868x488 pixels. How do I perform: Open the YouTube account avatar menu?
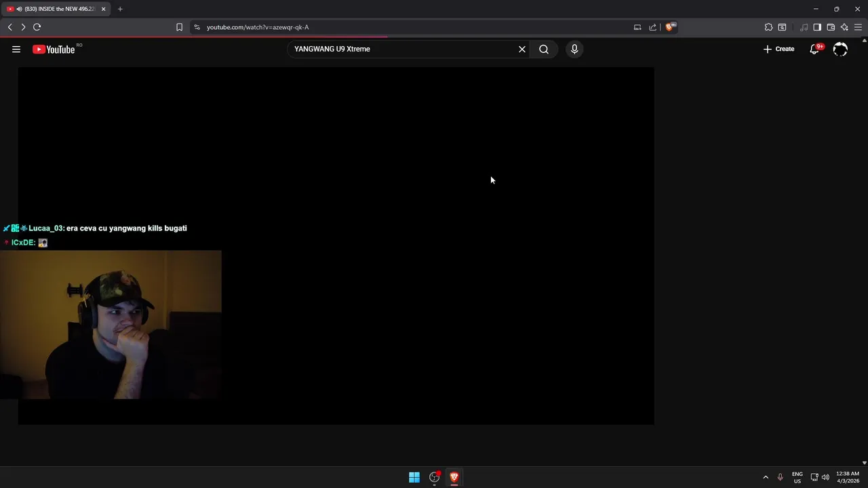pos(840,49)
